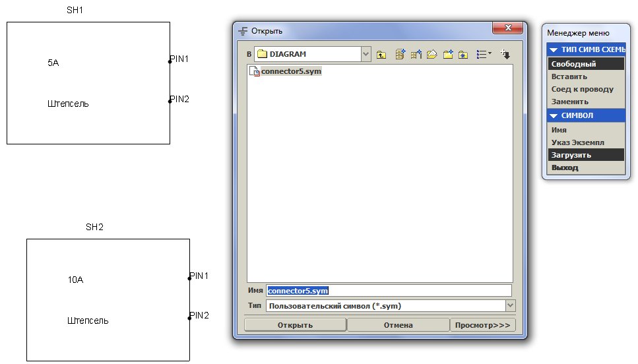This screenshot has height=364, width=638.
Task: Click the Открыть button
Action: [x=295, y=325]
